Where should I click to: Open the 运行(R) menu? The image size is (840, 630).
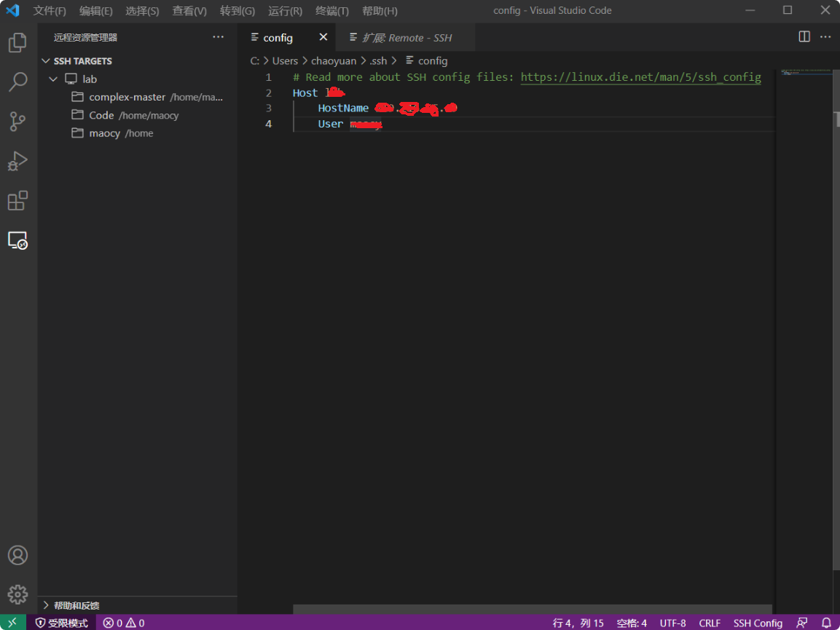pyautogui.click(x=285, y=11)
